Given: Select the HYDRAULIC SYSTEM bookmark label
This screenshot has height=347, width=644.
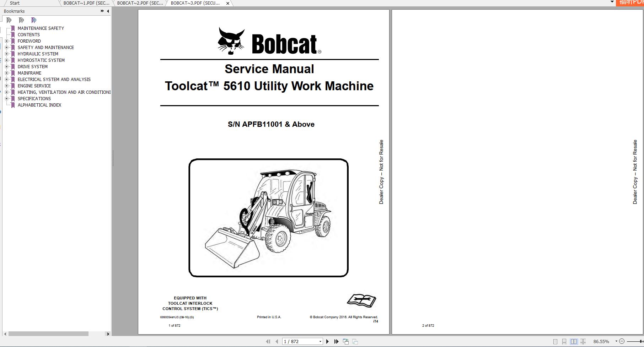Looking at the screenshot, I should [x=38, y=54].
